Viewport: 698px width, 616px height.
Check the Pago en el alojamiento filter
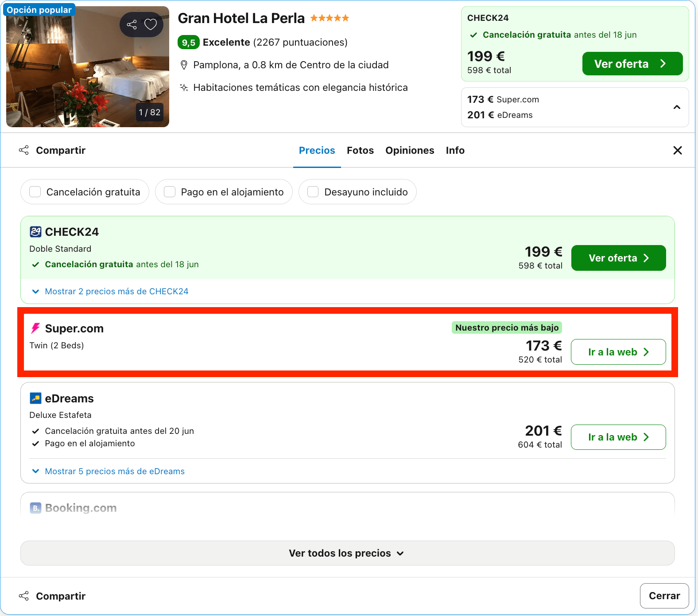coord(170,192)
